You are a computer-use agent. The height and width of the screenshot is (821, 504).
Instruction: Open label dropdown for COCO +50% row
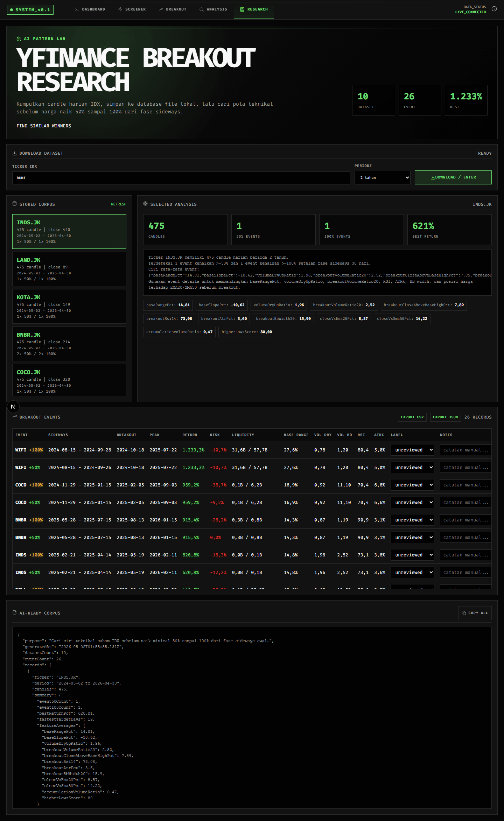tap(412, 503)
